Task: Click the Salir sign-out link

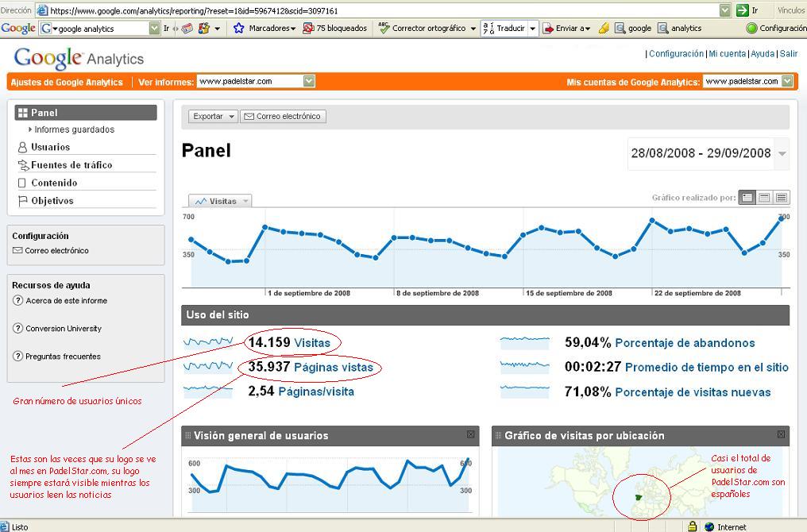Action: point(789,53)
